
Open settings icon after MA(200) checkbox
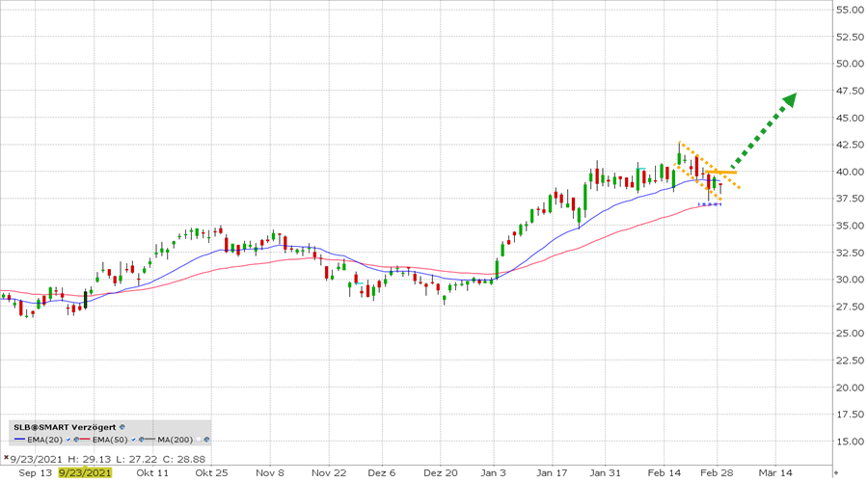pos(206,440)
